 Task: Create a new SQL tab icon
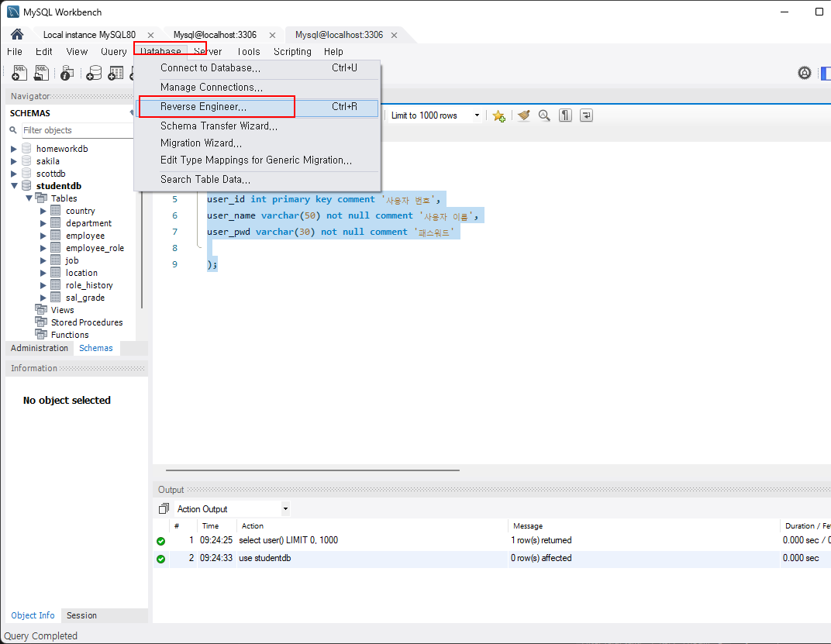(19, 73)
